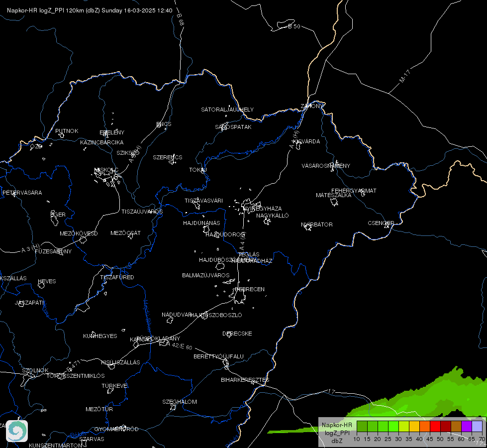
Task: Select the PÉTERVÁSÁRA label
Action: pyautogui.click(x=22, y=193)
